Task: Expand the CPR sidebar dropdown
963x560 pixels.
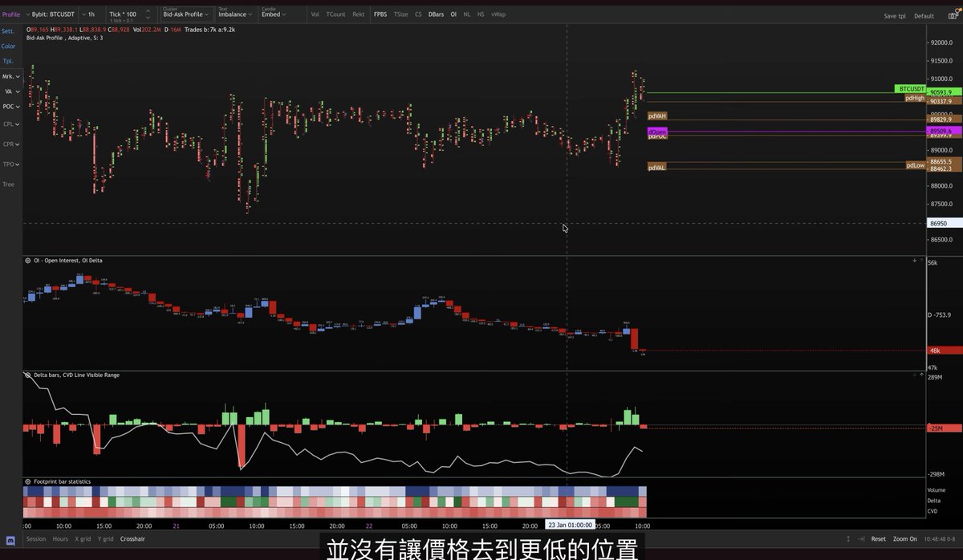Action: (x=10, y=144)
